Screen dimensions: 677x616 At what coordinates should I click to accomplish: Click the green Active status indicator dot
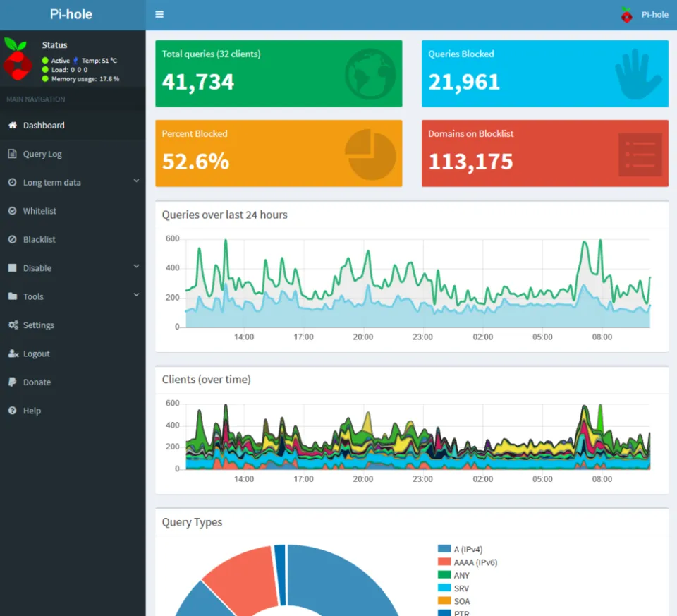coord(45,61)
